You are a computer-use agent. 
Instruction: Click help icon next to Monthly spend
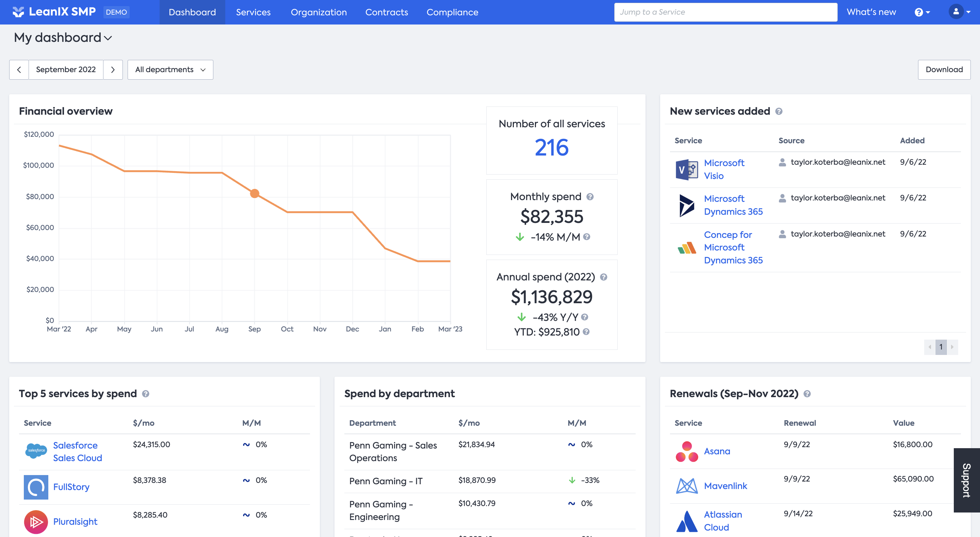(590, 197)
